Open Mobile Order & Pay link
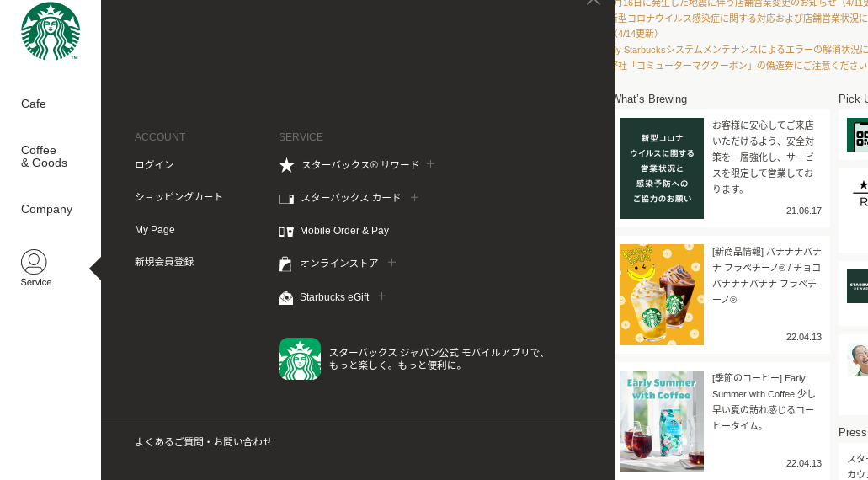 (x=344, y=231)
